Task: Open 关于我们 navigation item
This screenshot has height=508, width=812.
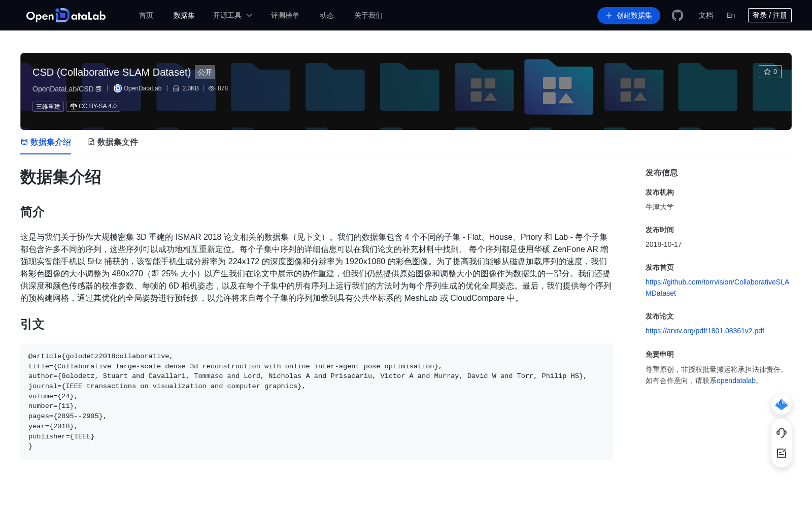Action: pos(368,16)
